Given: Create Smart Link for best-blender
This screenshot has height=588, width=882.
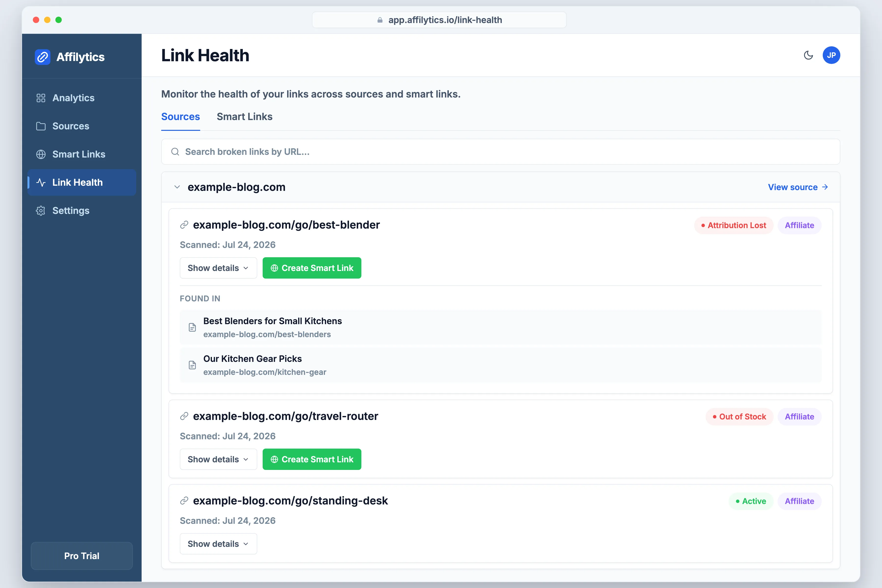Looking at the screenshot, I should (x=312, y=268).
